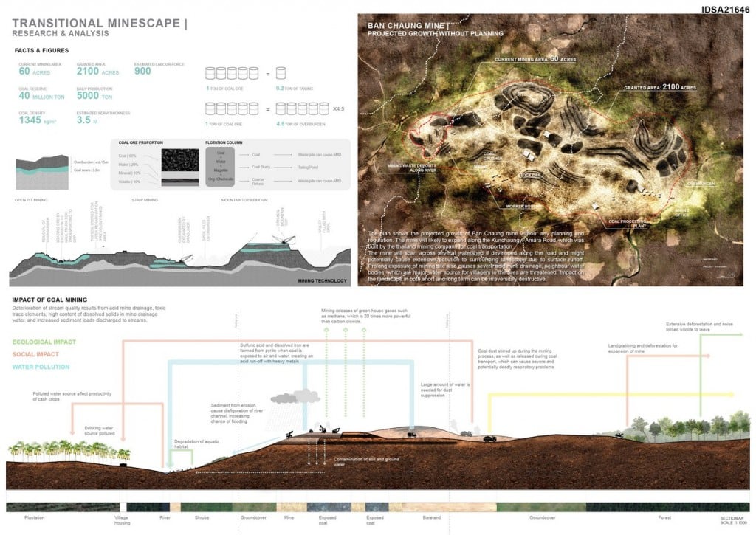Select the black coal ore texture image

[x=180, y=161]
